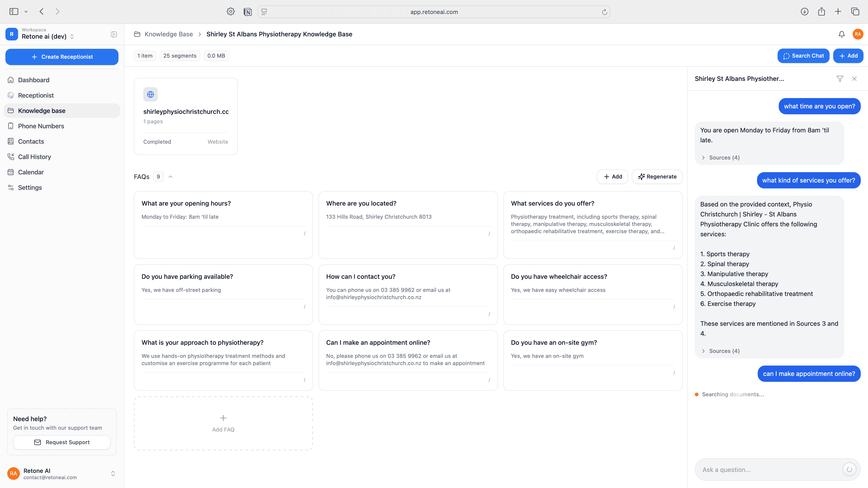Go to Call History in sidebar
868x488 pixels.
pyautogui.click(x=34, y=157)
